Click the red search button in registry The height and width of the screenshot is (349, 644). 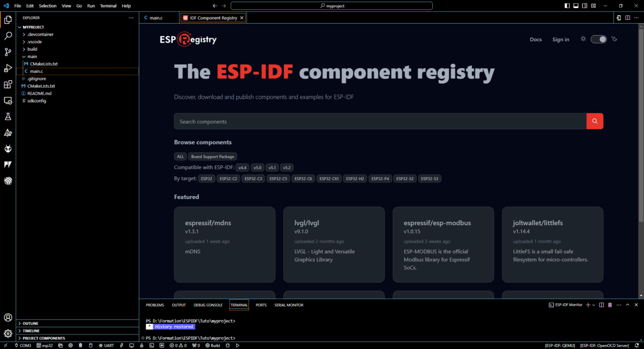[x=595, y=121]
